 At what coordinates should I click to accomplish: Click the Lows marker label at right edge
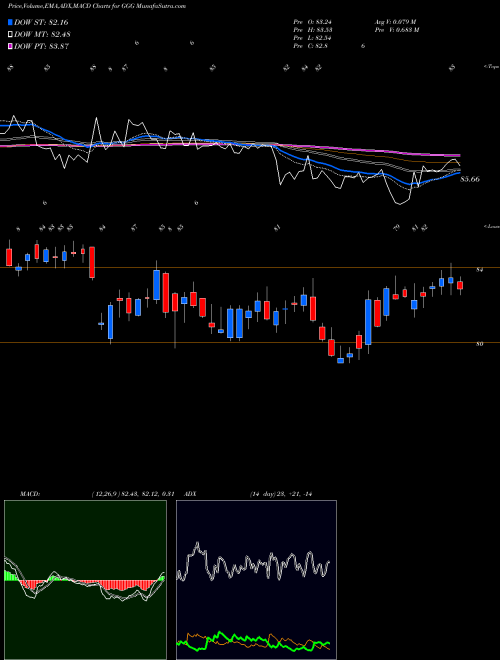tap(491, 226)
